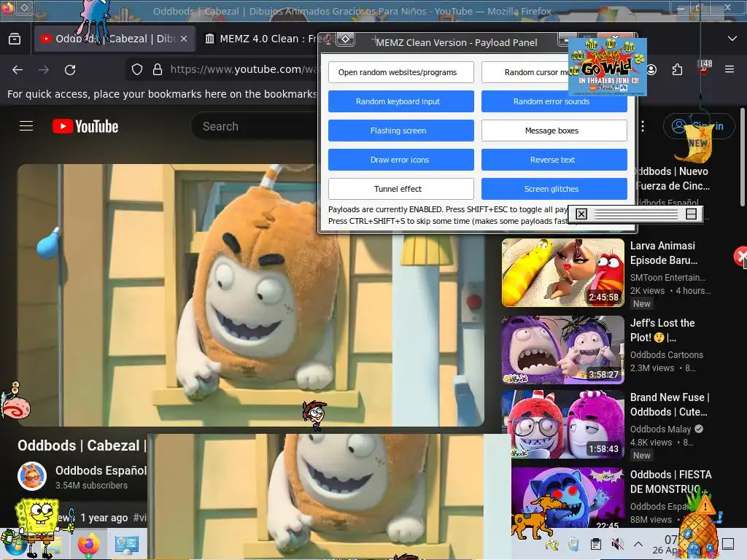Screen dimensions: 747x560
Task: Open the clipboard tray icon
Action: tap(595, 543)
